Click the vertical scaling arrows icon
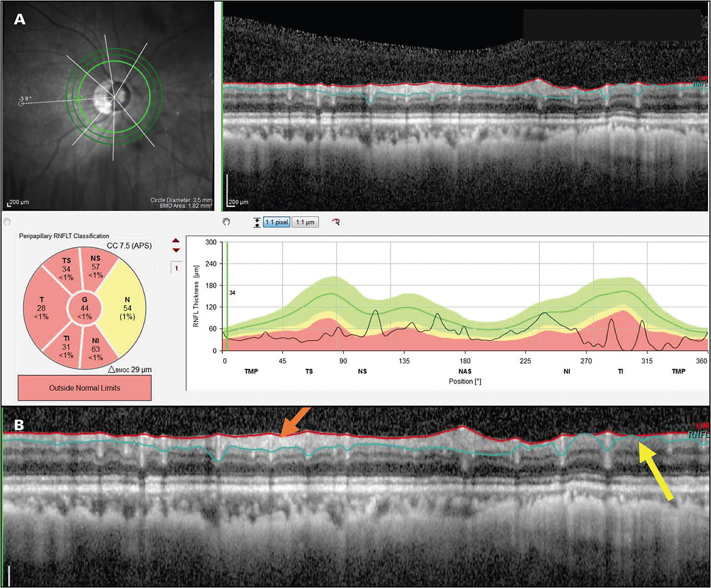This screenshot has height=588, width=711. (257, 222)
